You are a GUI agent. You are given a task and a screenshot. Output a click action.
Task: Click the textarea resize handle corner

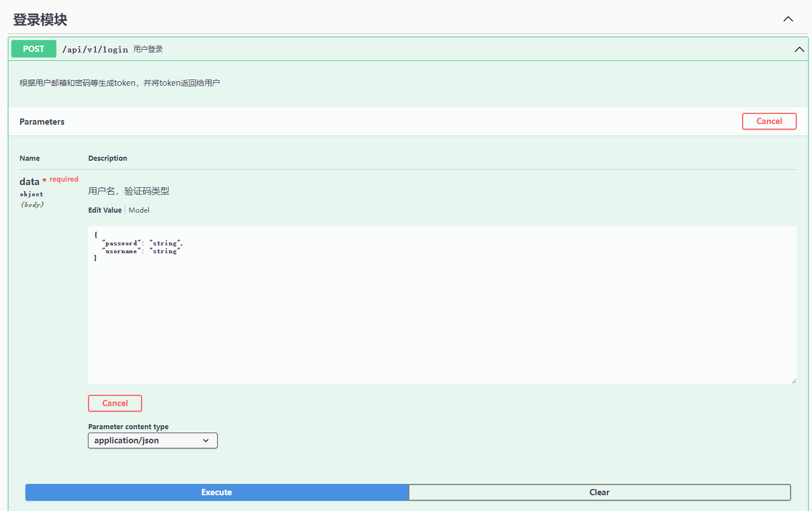(793, 381)
